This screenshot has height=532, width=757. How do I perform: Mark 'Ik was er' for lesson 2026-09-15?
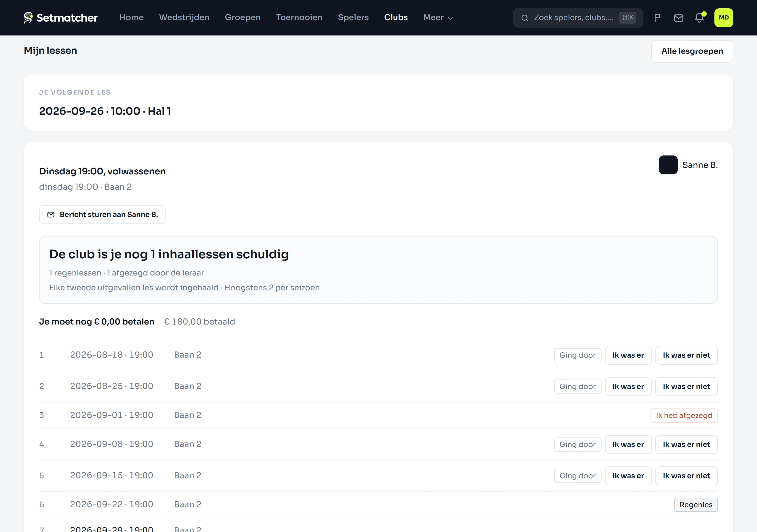[x=628, y=476]
